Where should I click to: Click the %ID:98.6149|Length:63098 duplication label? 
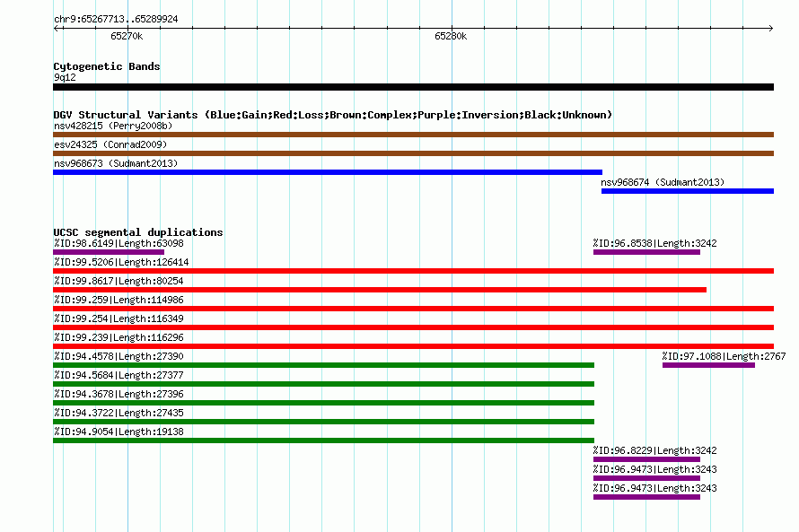[x=119, y=243]
